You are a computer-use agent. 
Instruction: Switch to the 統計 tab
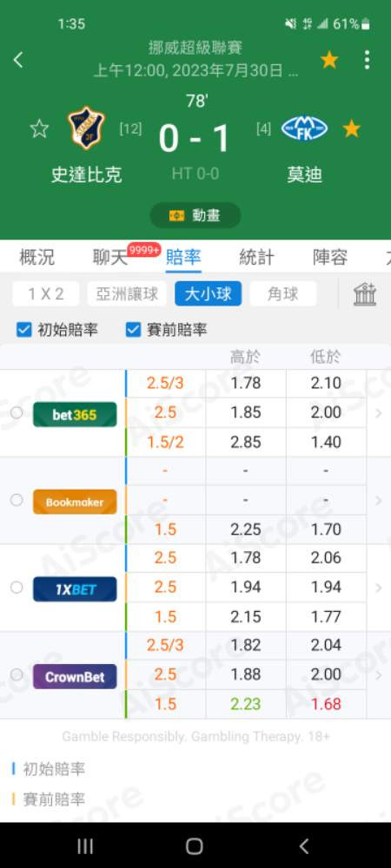(256, 258)
